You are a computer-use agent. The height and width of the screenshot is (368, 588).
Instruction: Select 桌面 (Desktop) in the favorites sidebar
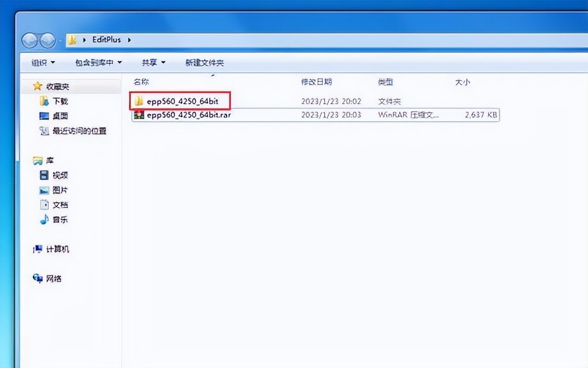(x=60, y=115)
